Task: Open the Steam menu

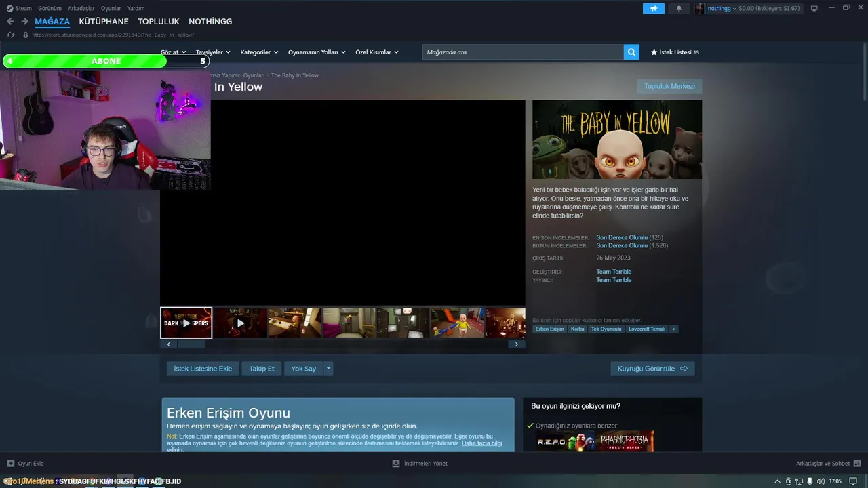Action: [x=19, y=8]
